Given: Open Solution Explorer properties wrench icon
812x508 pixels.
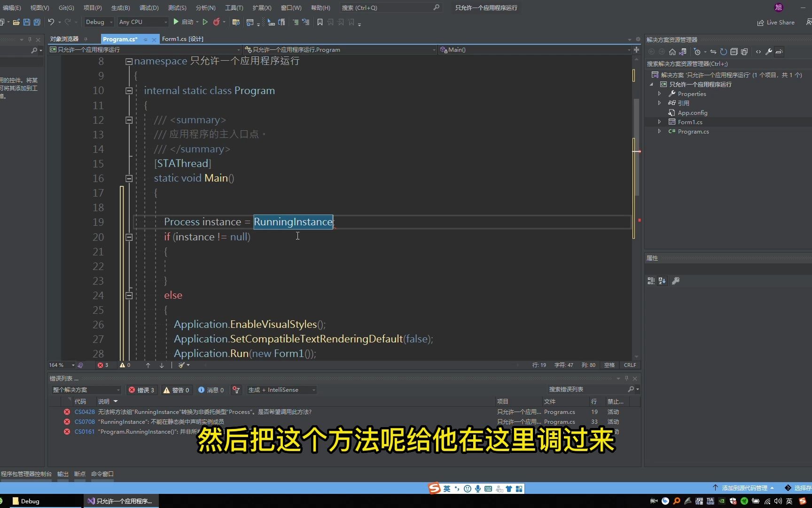Looking at the screenshot, I should [x=769, y=52].
